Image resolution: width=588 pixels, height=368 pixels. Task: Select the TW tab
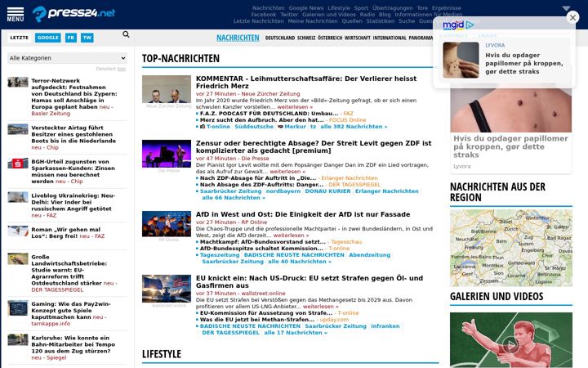[87, 38]
